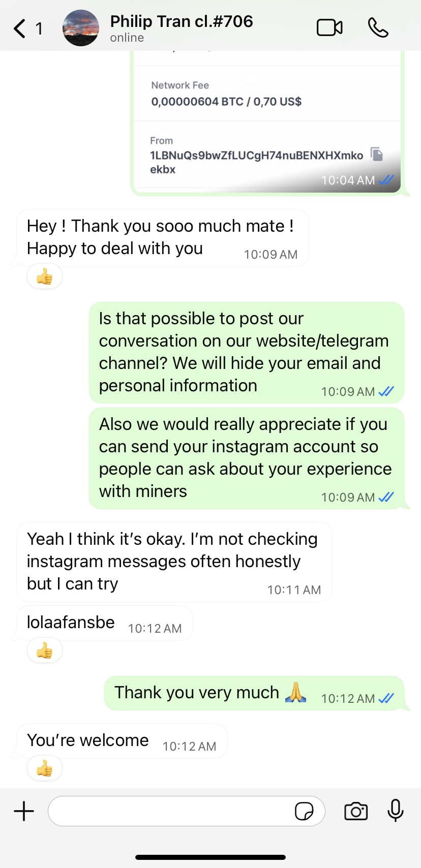Start a voice call with Philip Tran
Screen dimensions: 421x868
378,28
